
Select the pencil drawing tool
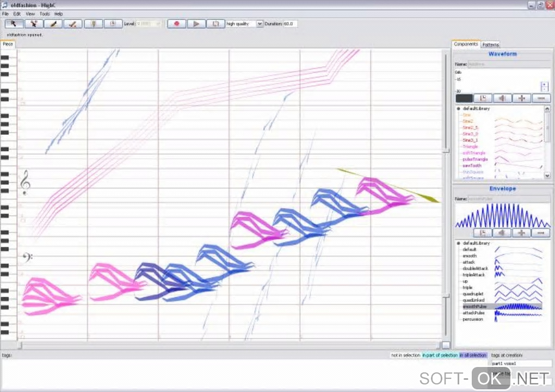(x=53, y=24)
